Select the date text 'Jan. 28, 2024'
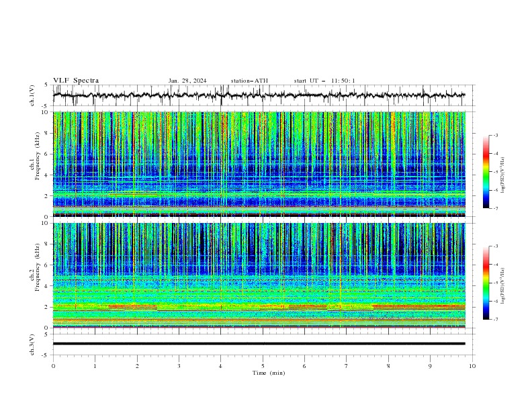Screen dimensions: 532x411 click(x=187, y=81)
